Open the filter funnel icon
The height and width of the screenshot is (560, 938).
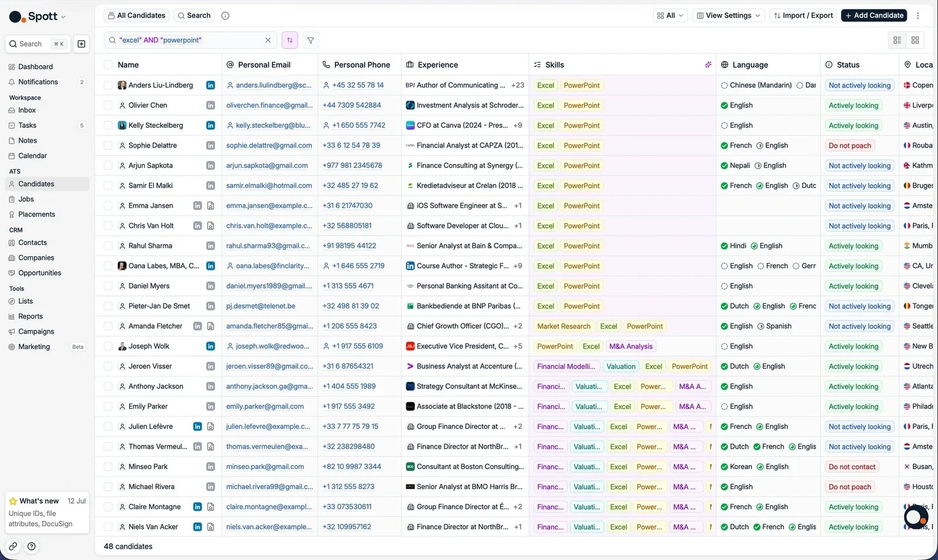pos(311,40)
